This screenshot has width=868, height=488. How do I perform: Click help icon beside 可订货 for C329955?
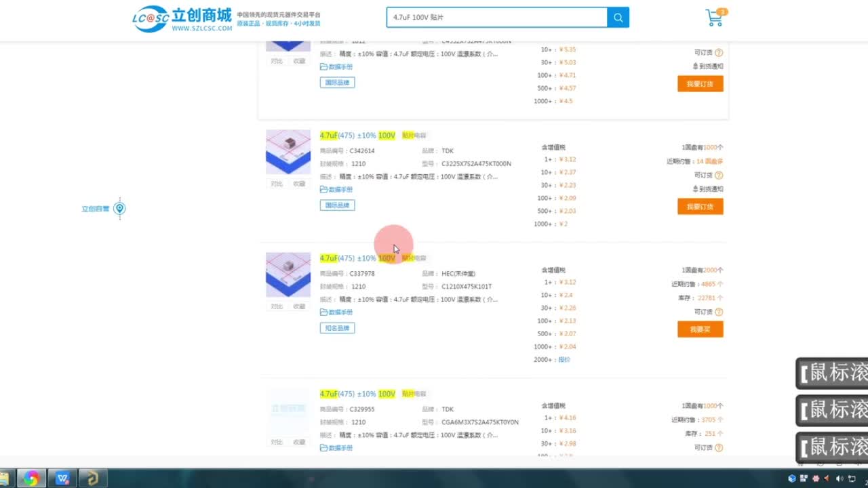pyautogui.click(x=719, y=447)
